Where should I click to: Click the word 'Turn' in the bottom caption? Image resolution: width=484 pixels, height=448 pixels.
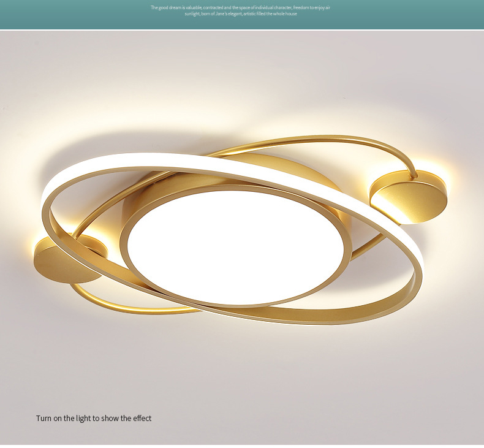(43, 418)
